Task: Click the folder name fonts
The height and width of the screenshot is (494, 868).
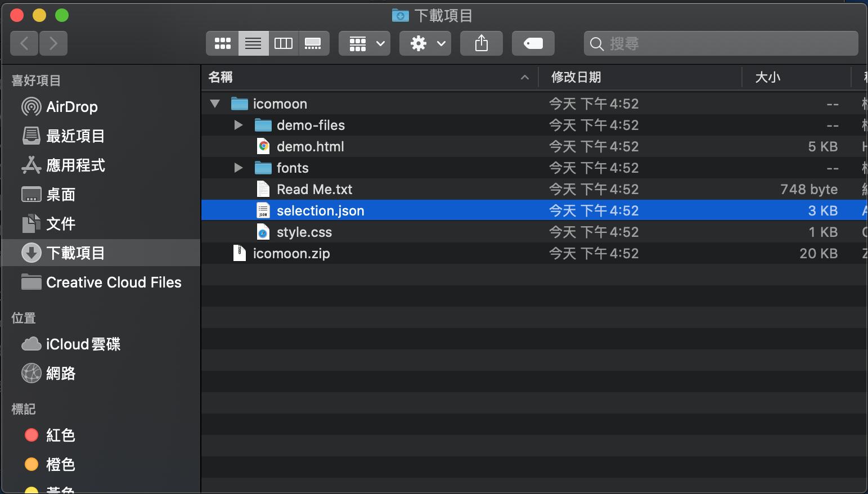Action: [x=293, y=168]
